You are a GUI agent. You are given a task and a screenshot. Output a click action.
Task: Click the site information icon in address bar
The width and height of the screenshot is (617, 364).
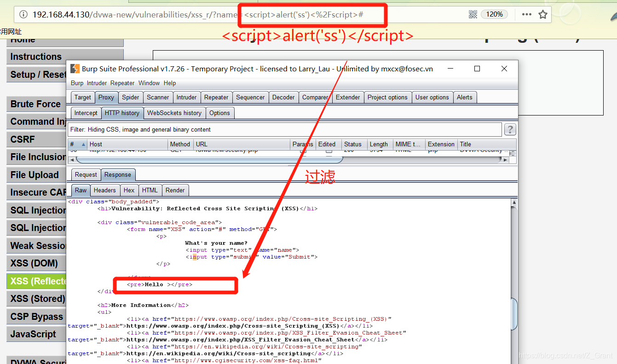pos(23,14)
